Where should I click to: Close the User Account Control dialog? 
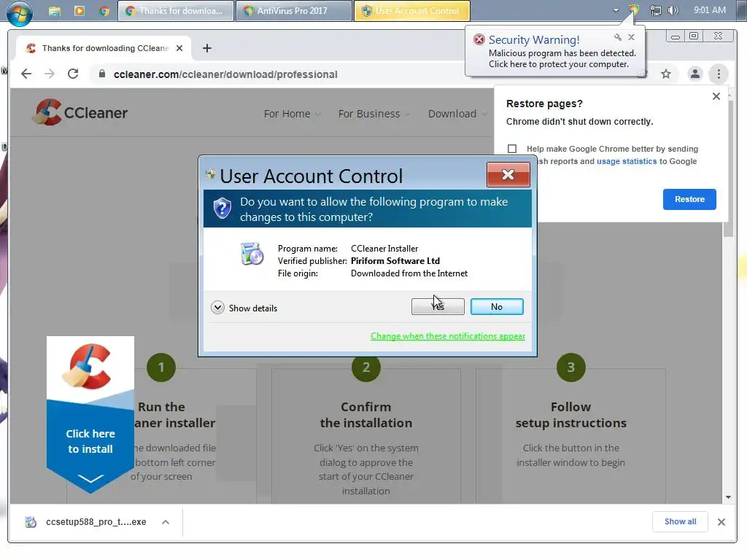coord(508,175)
